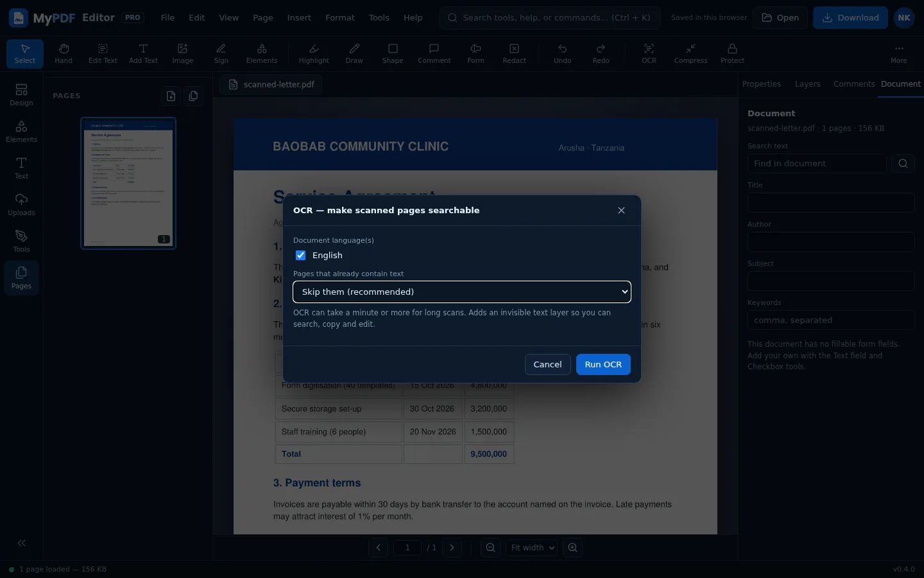Open the Image tool
Screen dimensions: 924x578
(182, 54)
